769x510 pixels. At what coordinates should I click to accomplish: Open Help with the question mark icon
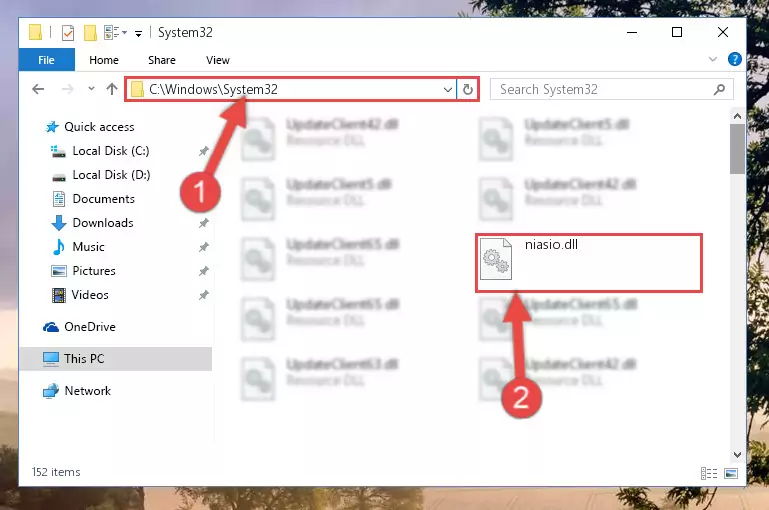pyautogui.click(x=734, y=59)
